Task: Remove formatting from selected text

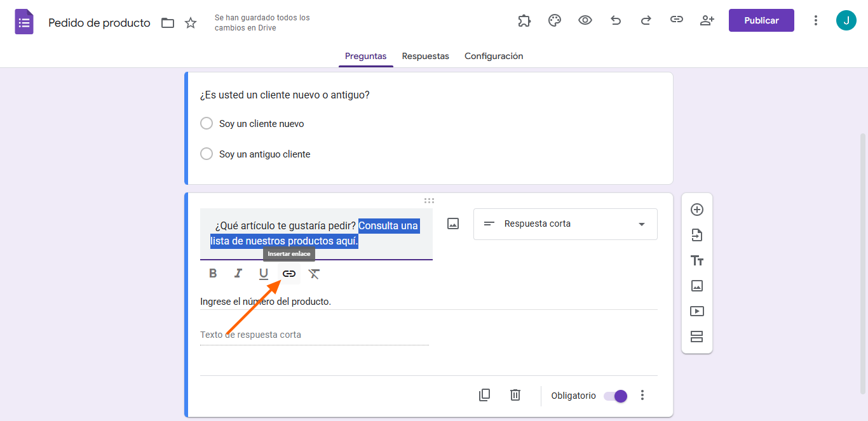Action: (x=314, y=274)
